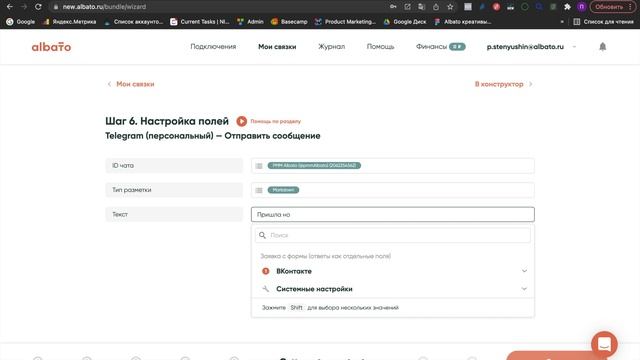The width and height of the screenshot is (640, 360).
Task: Click the Текст input containing Пришла но
Action: point(393,214)
